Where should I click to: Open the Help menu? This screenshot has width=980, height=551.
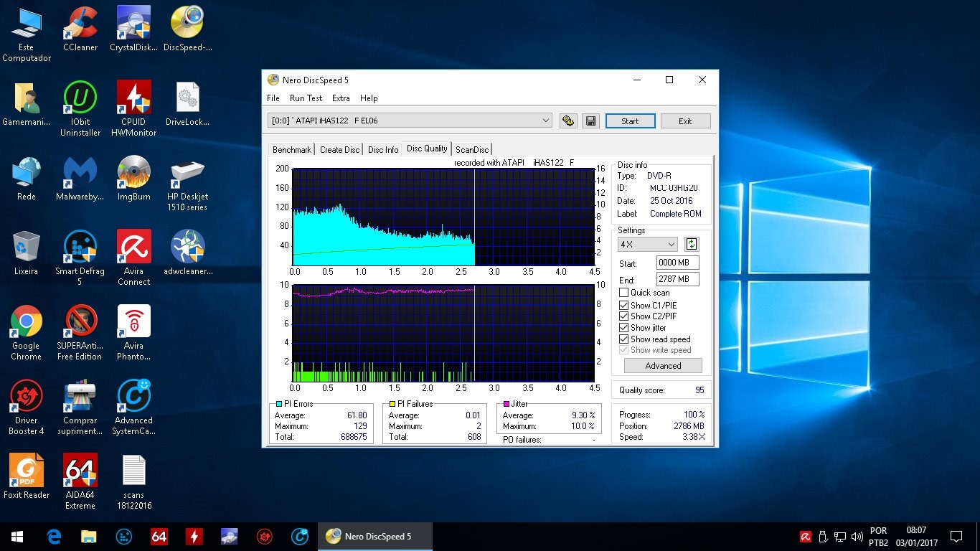coord(369,98)
